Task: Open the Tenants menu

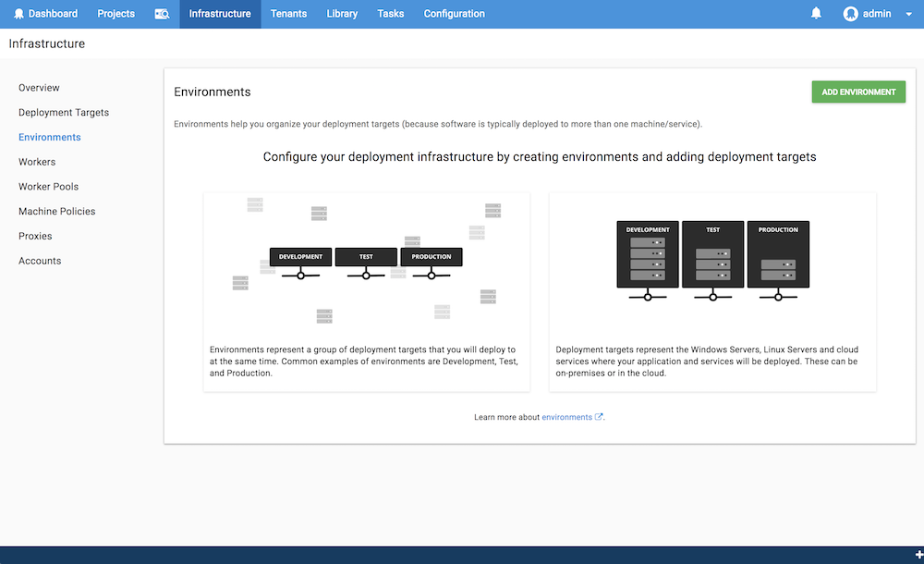Action: click(x=288, y=14)
